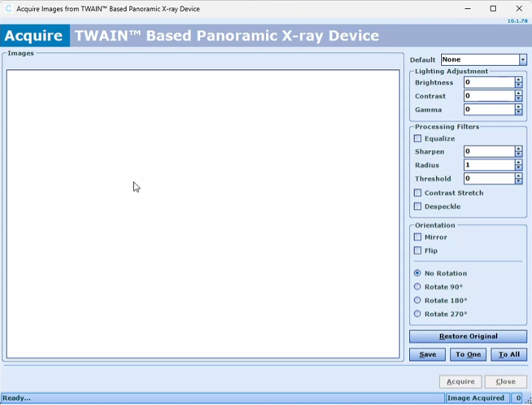The height and width of the screenshot is (405, 532).
Task: Click the empty Images preview area
Action: (x=203, y=214)
